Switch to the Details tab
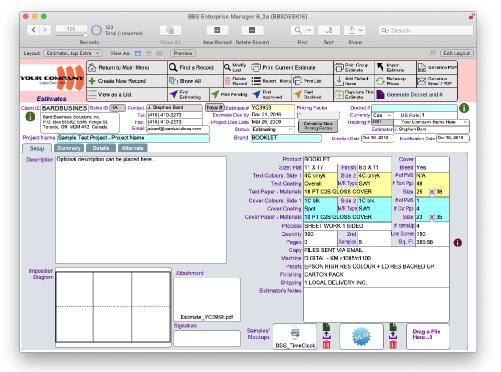This screenshot has height=372, width=501. coord(101,148)
